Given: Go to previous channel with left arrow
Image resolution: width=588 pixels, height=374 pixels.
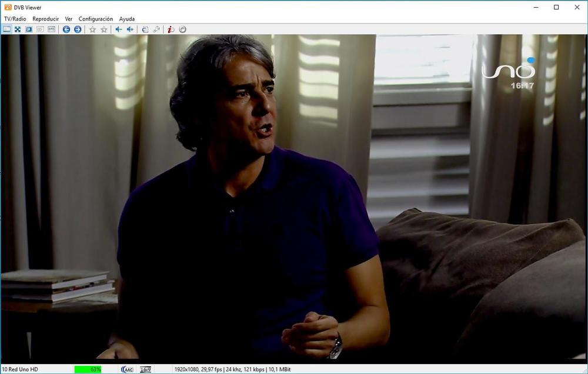Looking at the screenshot, I should [x=66, y=29].
